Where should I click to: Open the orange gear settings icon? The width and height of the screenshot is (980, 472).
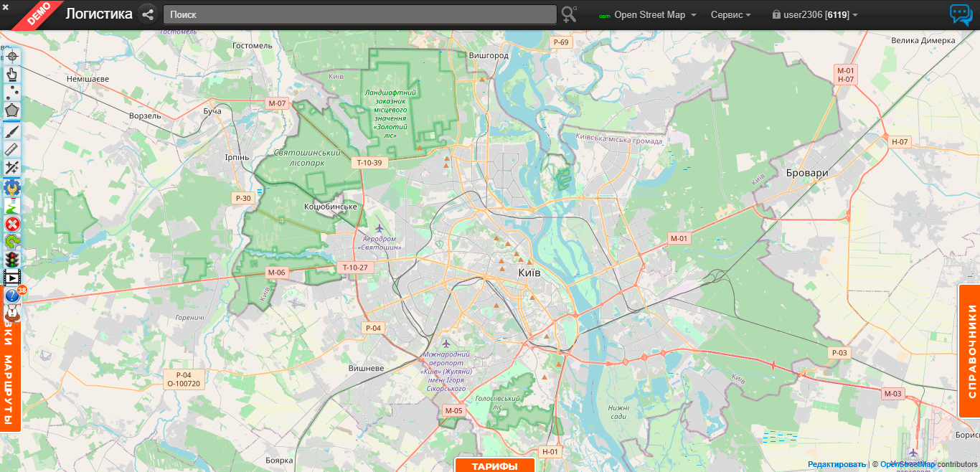(11, 189)
